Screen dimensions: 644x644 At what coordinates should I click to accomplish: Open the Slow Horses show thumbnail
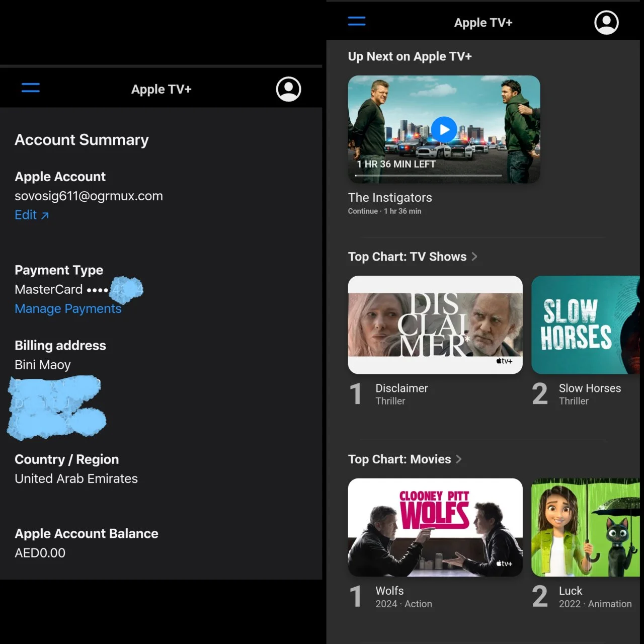click(x=586, y=325)
